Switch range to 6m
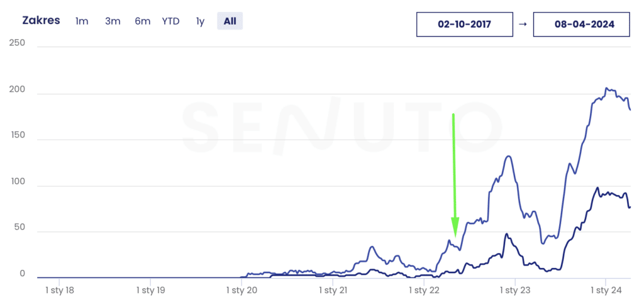The image size is (644, 302). click(x=142, y=21)
